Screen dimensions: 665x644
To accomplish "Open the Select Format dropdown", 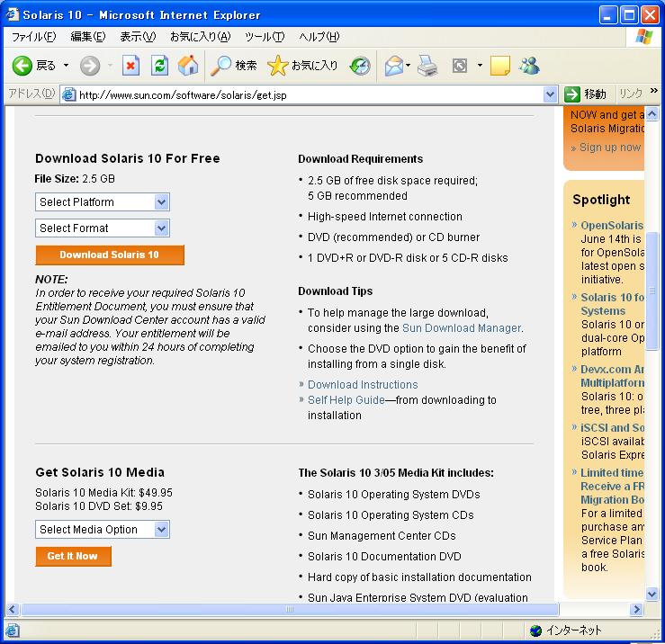I will click(x=103, y=228).
